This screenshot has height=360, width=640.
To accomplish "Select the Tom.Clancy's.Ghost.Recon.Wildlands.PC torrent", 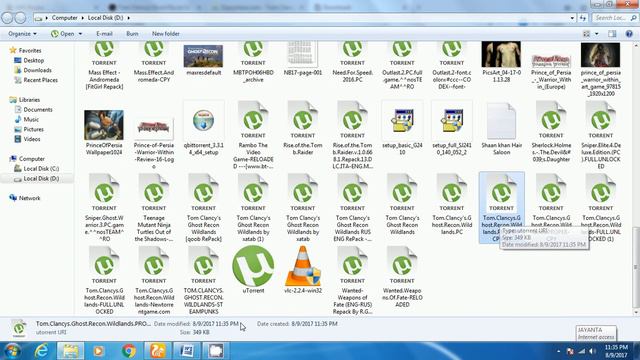I will 452,204.
